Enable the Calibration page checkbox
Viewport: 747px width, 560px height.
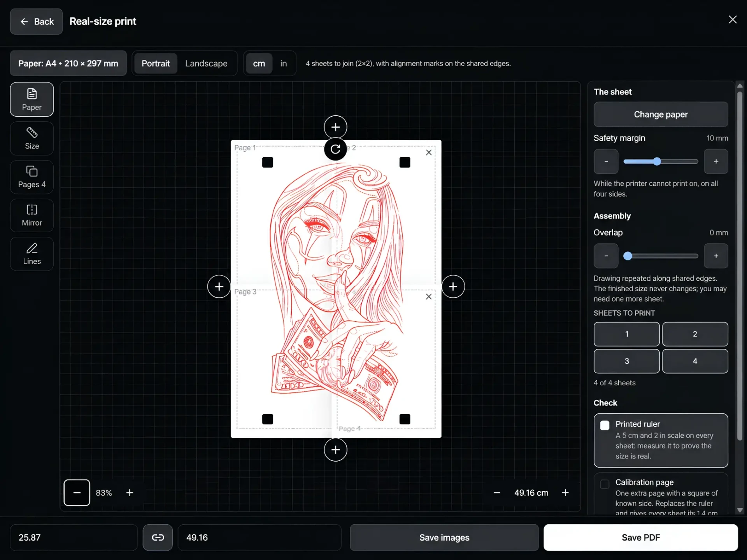pyautogui.click(x=605, y=484)
